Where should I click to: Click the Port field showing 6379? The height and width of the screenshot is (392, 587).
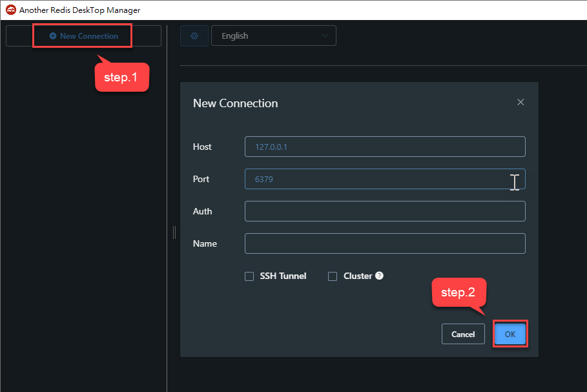pos(384,179)
